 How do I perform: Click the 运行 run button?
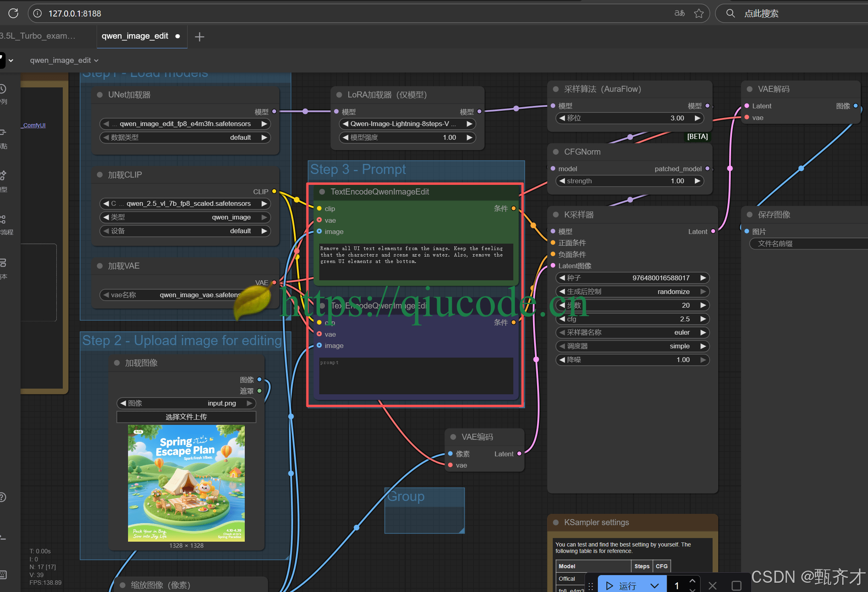coord(622,586)
